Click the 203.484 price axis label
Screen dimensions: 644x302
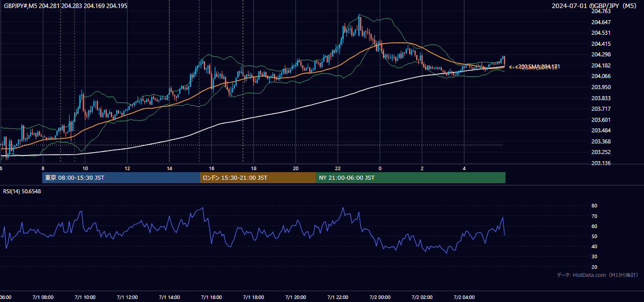[x=601, y=130]
